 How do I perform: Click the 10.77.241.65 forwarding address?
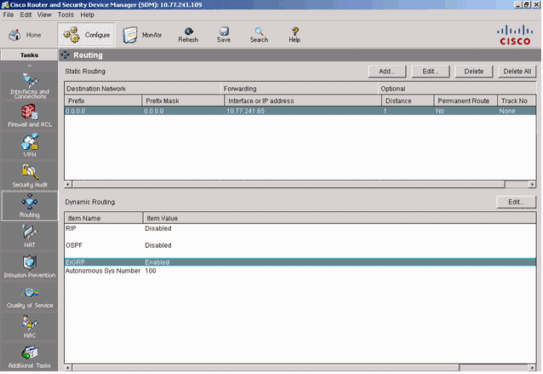pyautogui.click(x=246, y=111)
